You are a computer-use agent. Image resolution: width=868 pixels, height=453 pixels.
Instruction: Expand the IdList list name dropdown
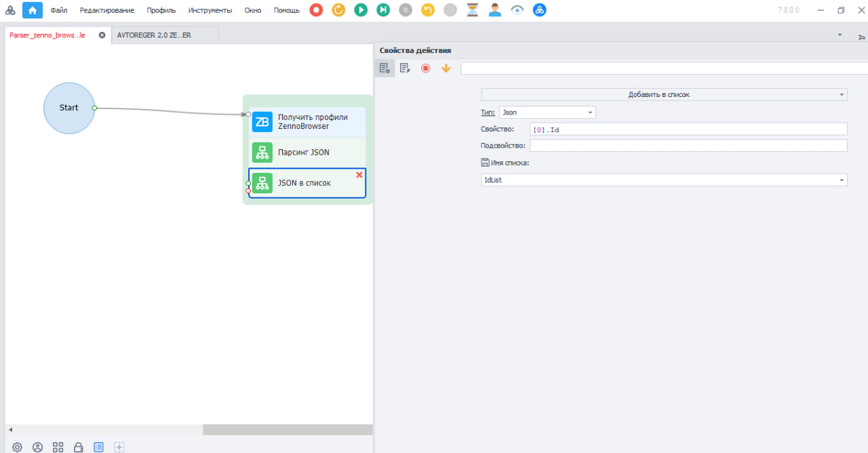664,180
